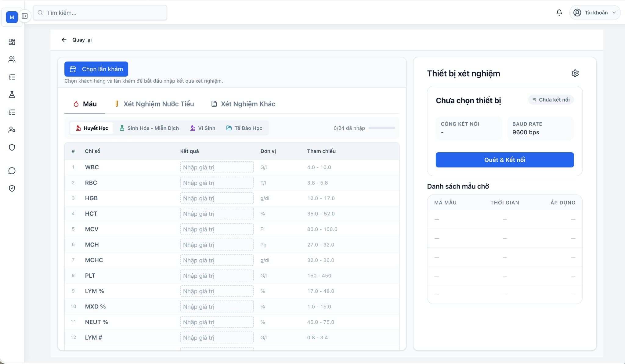Click the MCV result input field
Screen dimensions: 625x364
point(217,229)
